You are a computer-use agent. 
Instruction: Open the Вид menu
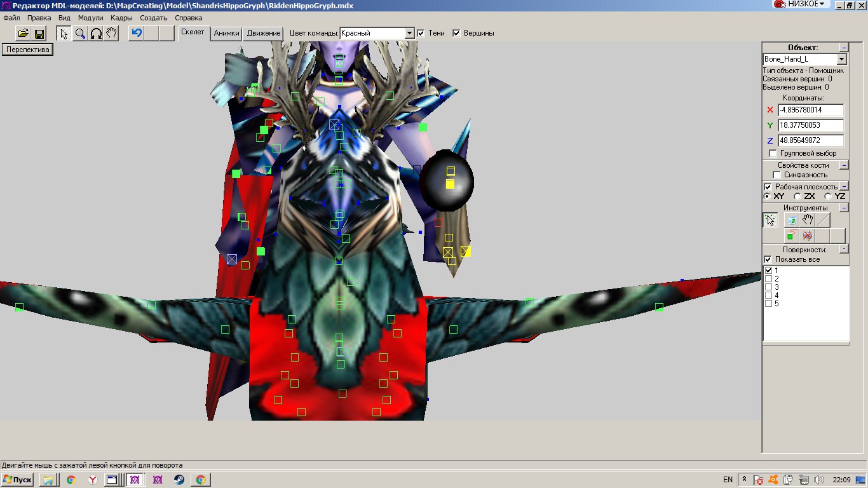(64, 18)
